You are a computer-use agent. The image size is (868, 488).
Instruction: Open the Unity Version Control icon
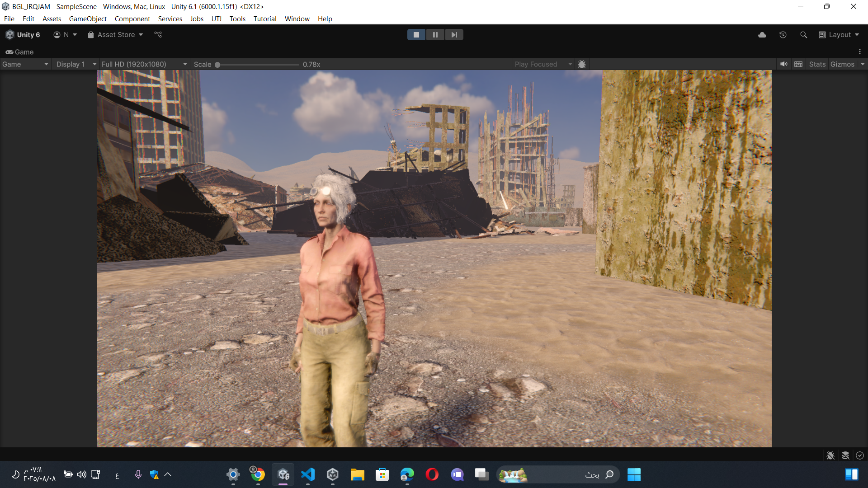pos(158,35)
